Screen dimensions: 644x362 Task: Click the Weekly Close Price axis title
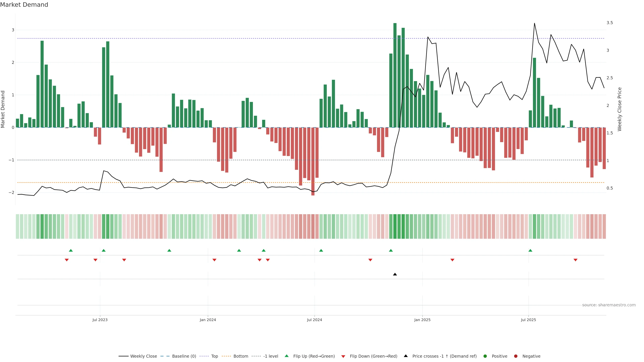tap(620, 109)
